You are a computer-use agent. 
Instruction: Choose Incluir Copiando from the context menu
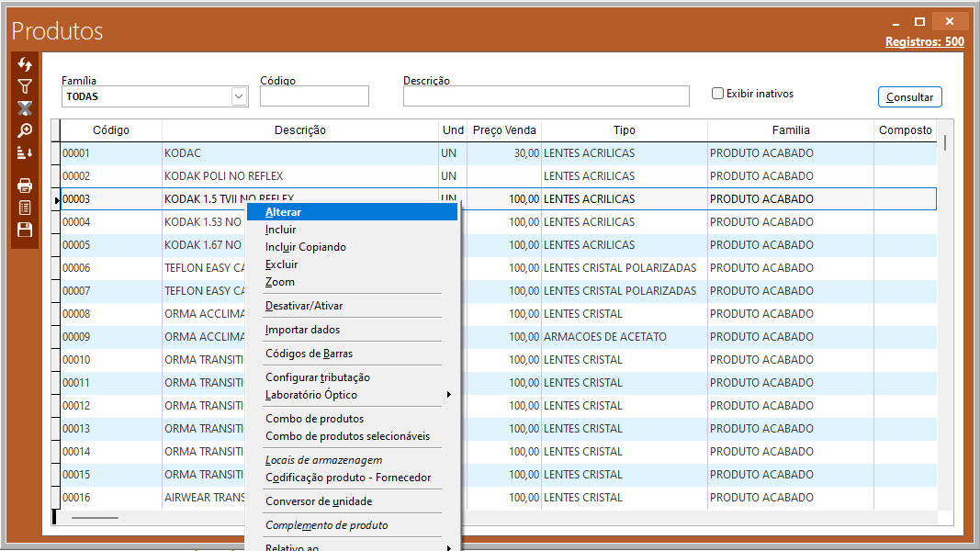pyautogui.click(x=305, y=247)
